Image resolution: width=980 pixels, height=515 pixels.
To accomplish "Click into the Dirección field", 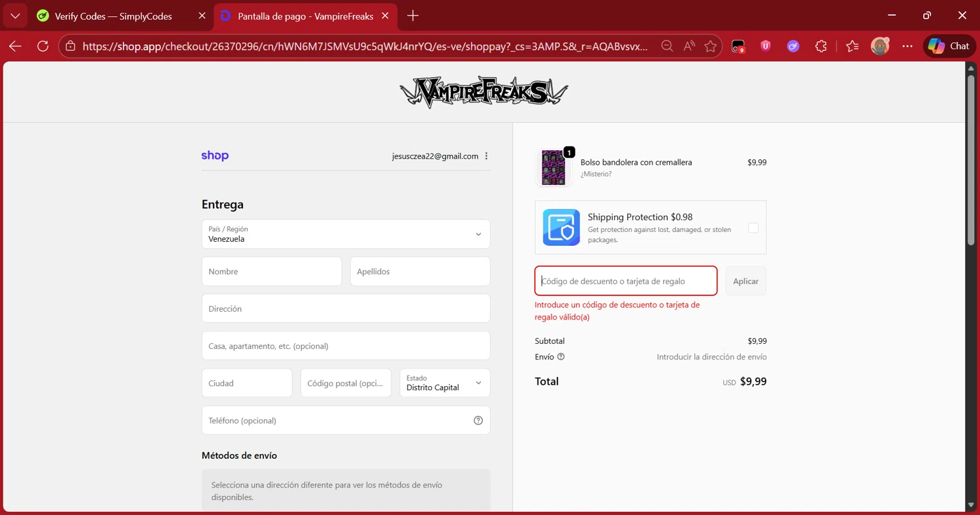I will (346, 308).
